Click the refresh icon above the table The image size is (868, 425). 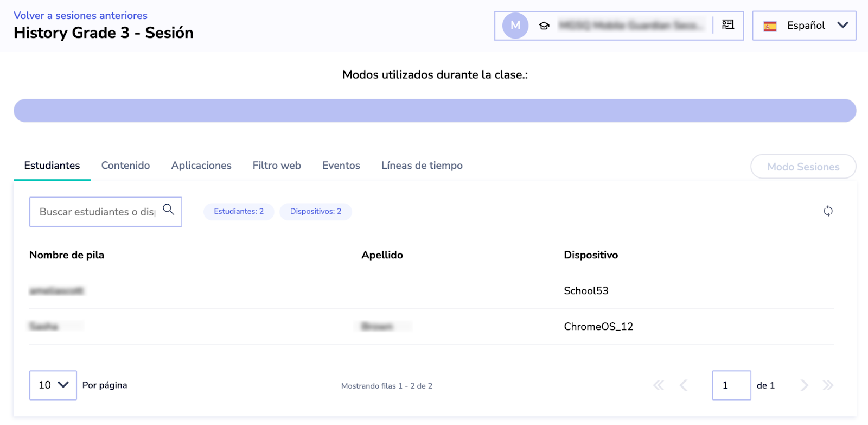pyautogui.click(x=828, y=211)
